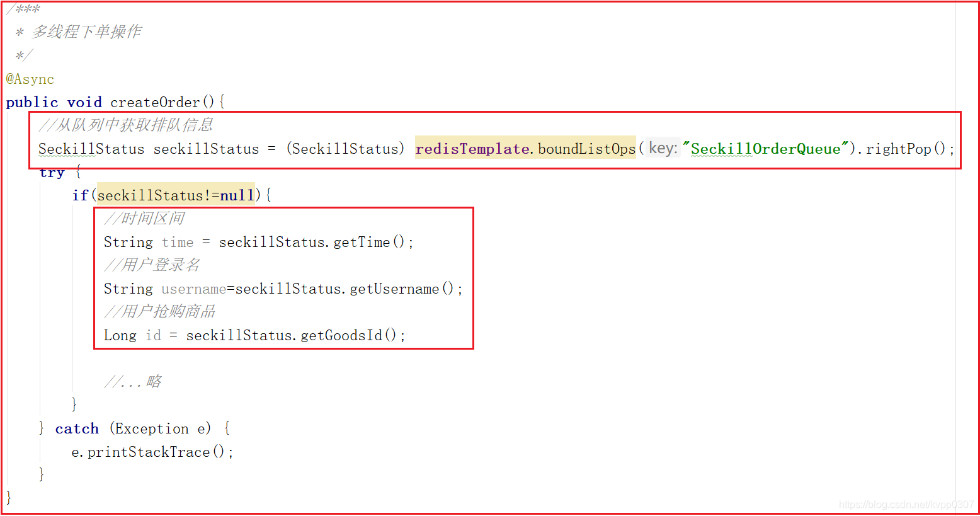The image size is (980, 516).
Task: Click the 'time' variable name
Action: [x=178, y=242]
